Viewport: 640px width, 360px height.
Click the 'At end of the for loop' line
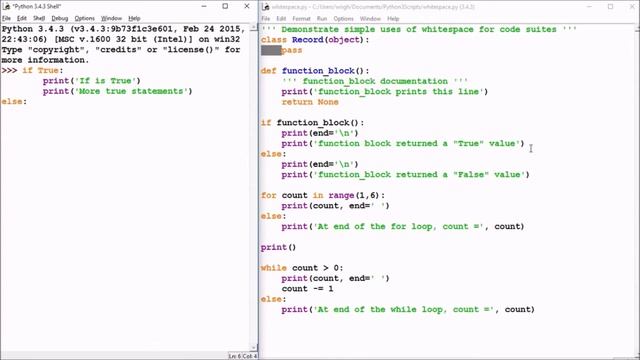tap(402, 227)
